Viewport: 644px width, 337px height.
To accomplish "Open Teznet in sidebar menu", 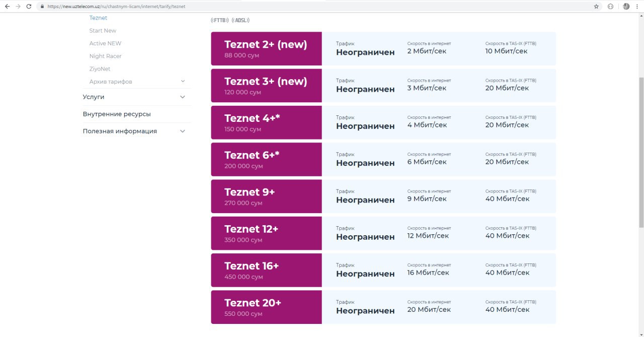I will (x=98, y=18).
